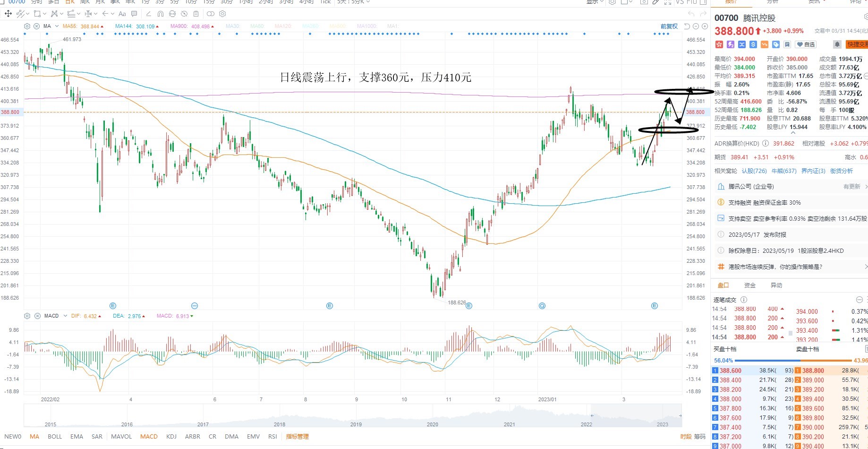Open the line-drawing tool dropdown arrow

coord(27,14)
